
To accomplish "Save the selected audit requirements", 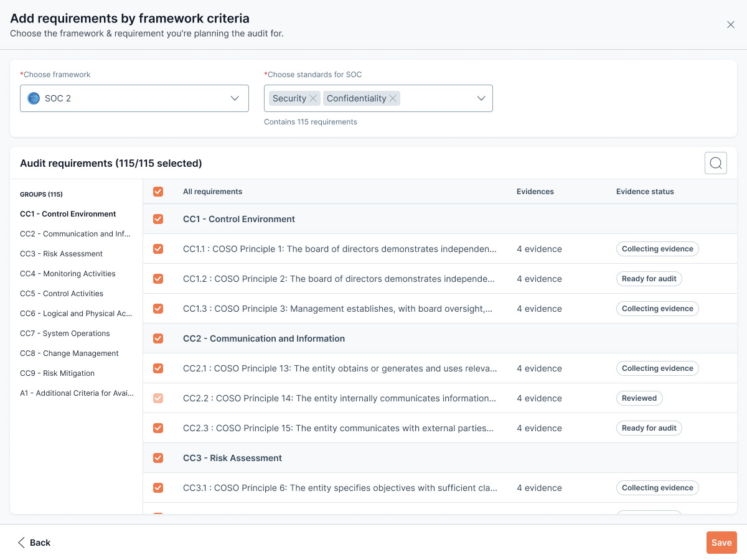I will [x=721, y=543].
